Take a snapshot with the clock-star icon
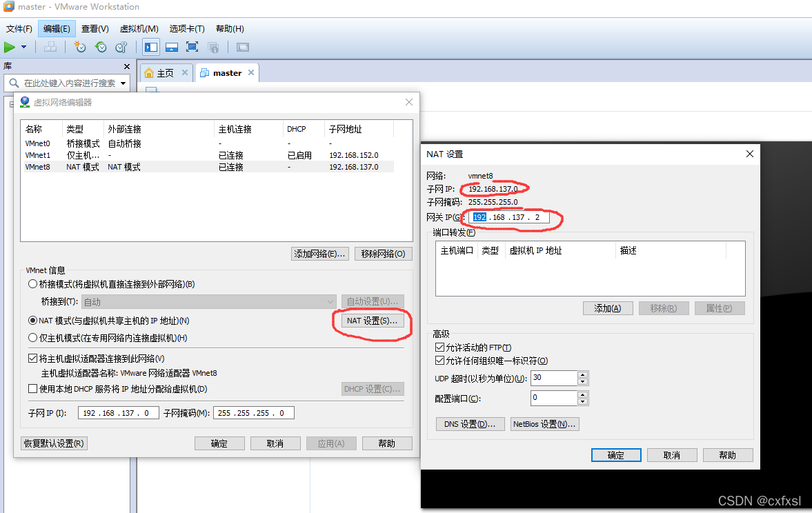Screen dimensions: 812x513 80,47
